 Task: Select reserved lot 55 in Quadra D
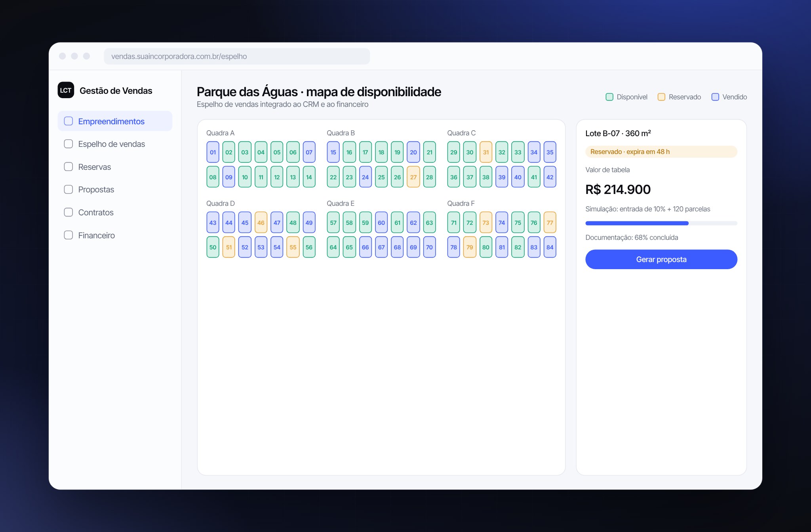293,247
